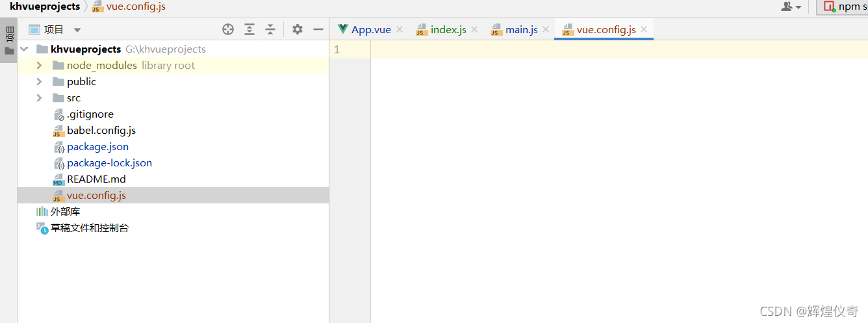
Task: Click the 草稿文件和控制台 scratches node
Action: coord(90,228)
